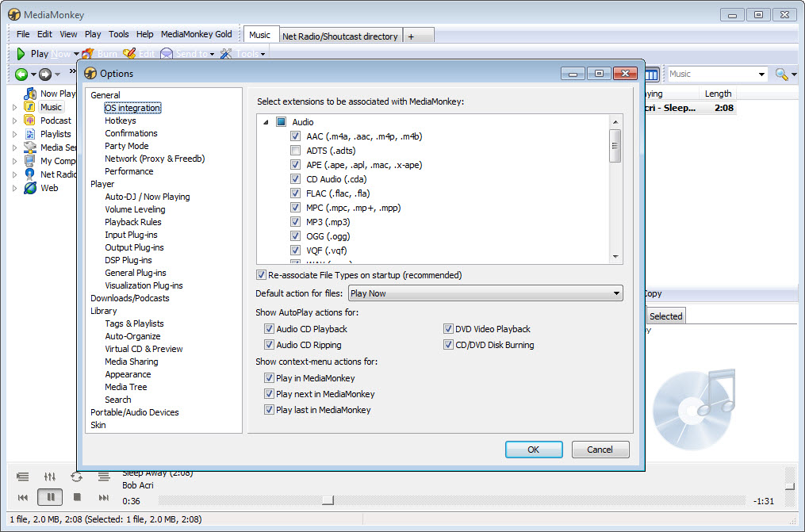Click the playlist lines icon in player
This screenshot has height=532, width=805.
(x=104, y=477)
